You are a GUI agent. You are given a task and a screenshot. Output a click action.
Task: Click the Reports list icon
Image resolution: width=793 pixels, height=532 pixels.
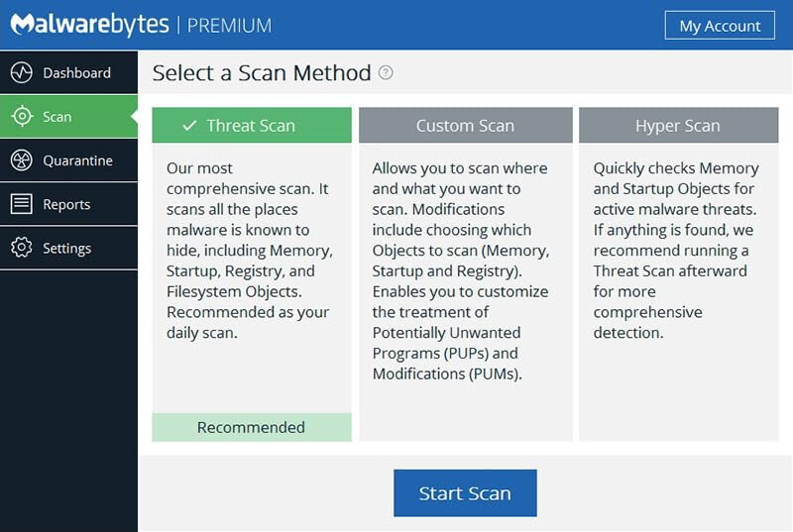point(22,204)
